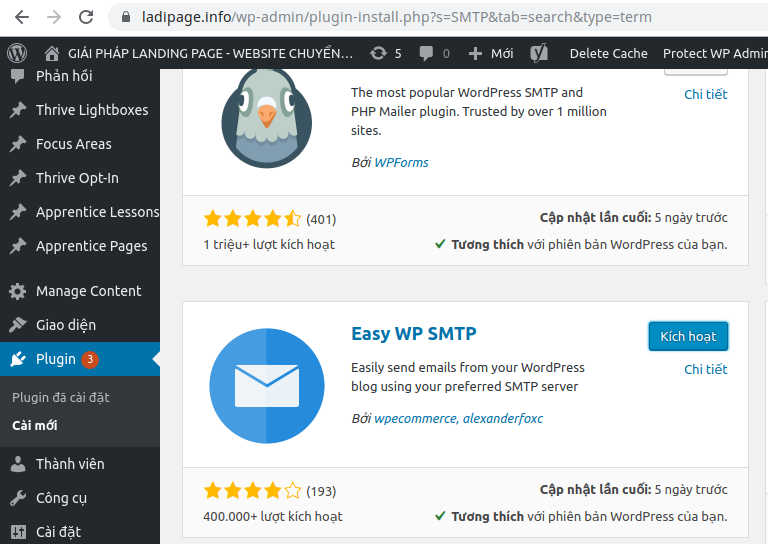
Task: Click wrench icon beside Công cụ
Action: tap(18, 498)
